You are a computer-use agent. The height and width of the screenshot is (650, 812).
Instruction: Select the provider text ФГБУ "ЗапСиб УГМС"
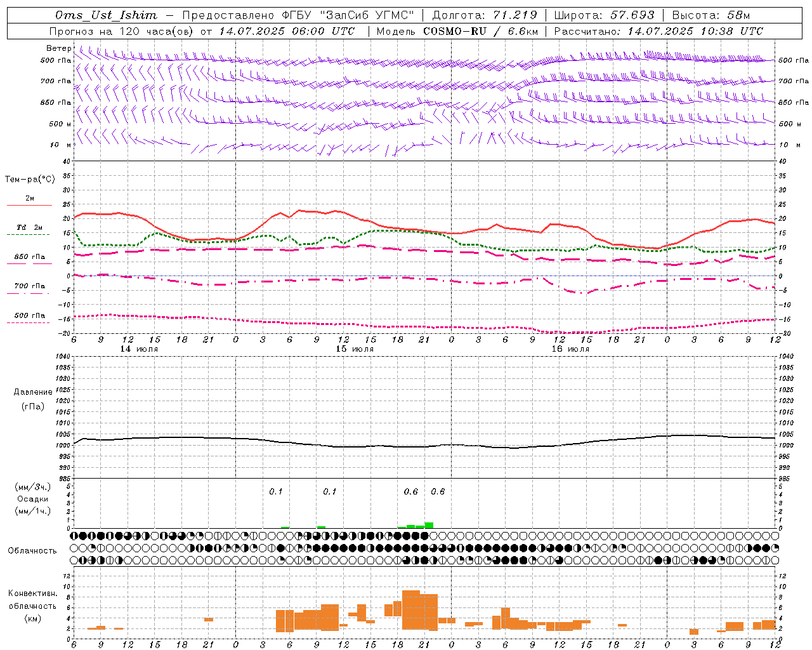click(x=348, y=15)
